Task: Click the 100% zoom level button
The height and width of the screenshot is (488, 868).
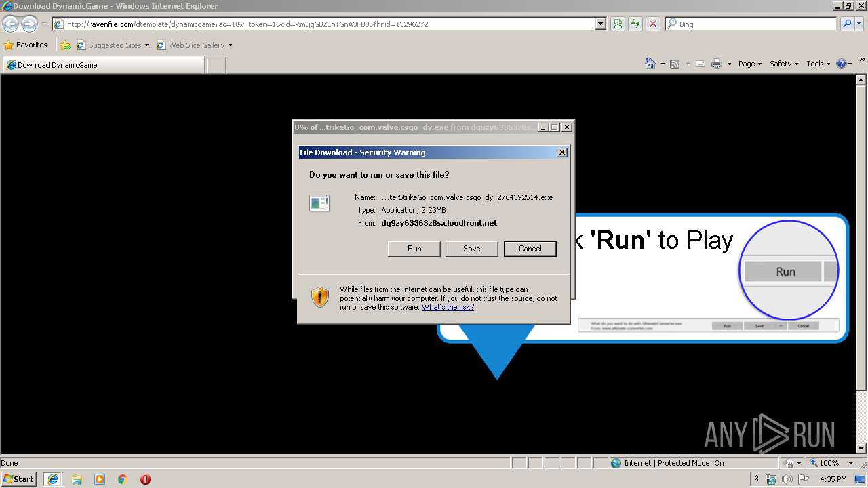Action: coord(824,463)
